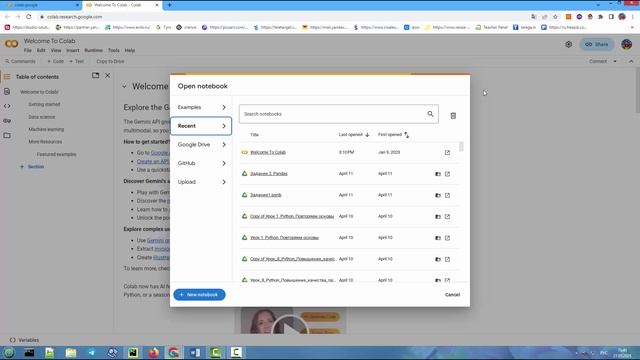
Task: Open Chrome from the taskbar
Action: [174, 352]
